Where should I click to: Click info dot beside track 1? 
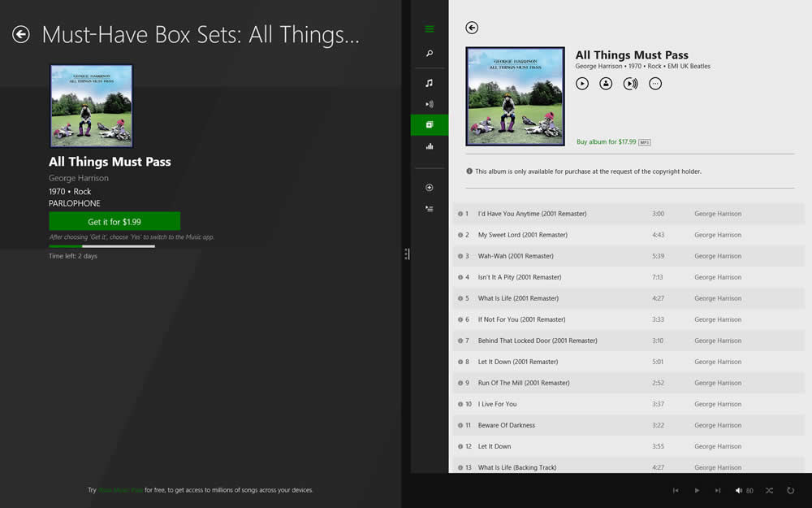[x=460, y=214]
